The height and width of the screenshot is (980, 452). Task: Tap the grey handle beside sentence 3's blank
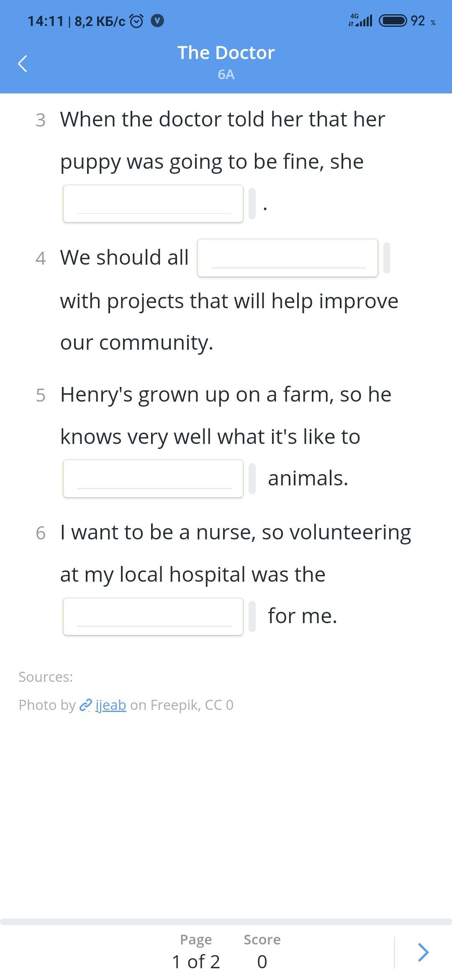click(252, 204)
